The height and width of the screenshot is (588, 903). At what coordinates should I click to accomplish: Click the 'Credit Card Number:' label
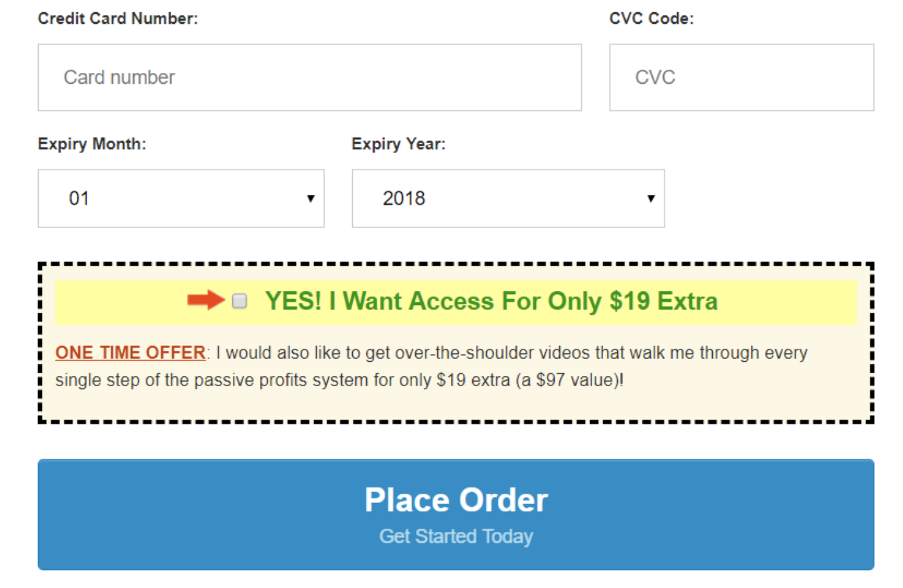(118, 19)
